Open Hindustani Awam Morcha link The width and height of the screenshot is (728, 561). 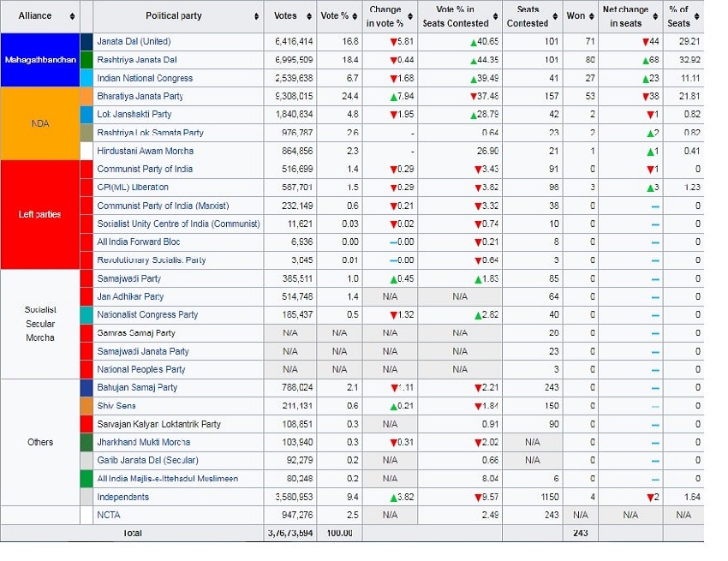tap(145, 151)
